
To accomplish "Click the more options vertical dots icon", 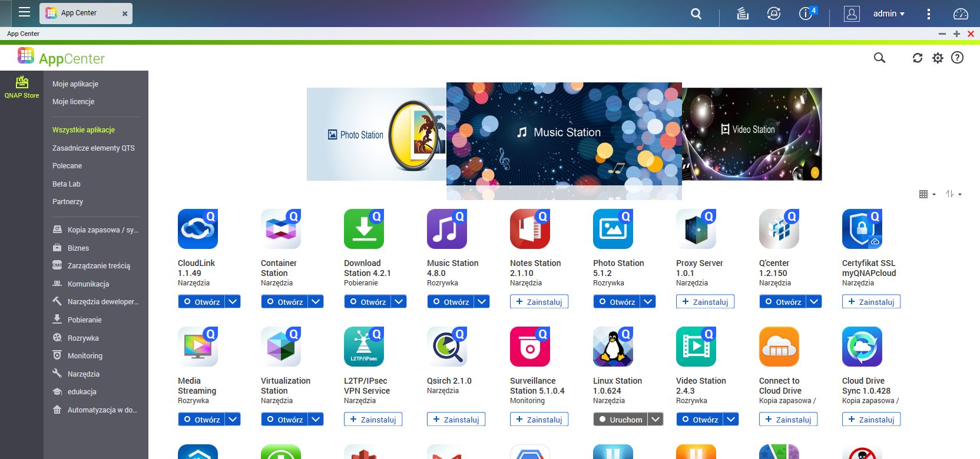I will pyautogui.click(x=929, y=14).
